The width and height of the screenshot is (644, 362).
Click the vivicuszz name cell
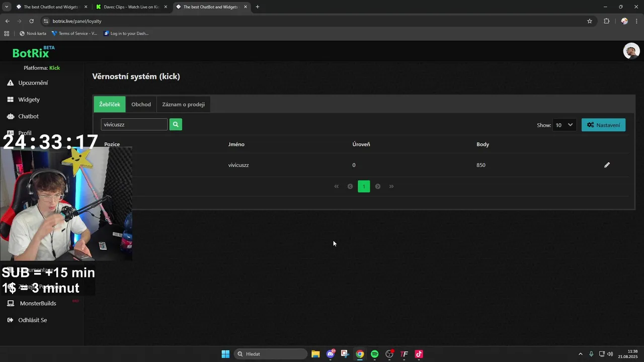[x=238, y=165]
